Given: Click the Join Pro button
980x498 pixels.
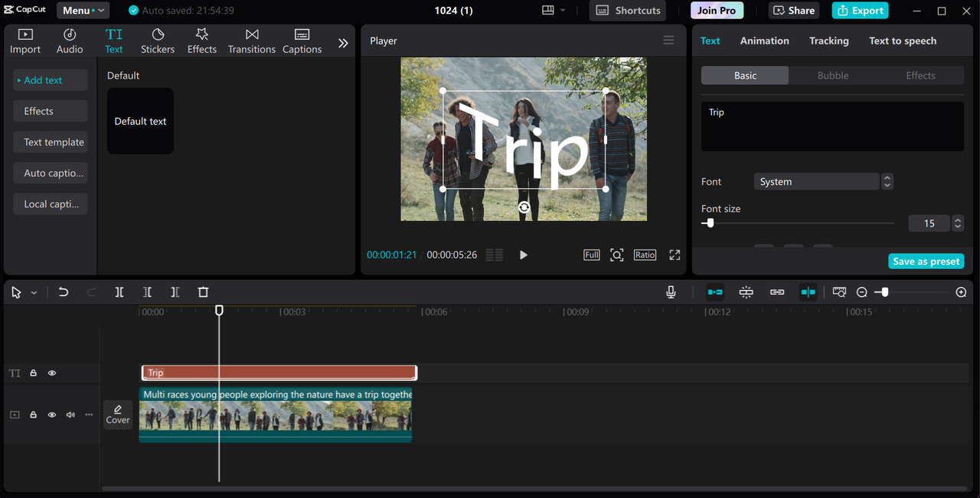Looking at the screenshot, I should (x=717, y=11).
